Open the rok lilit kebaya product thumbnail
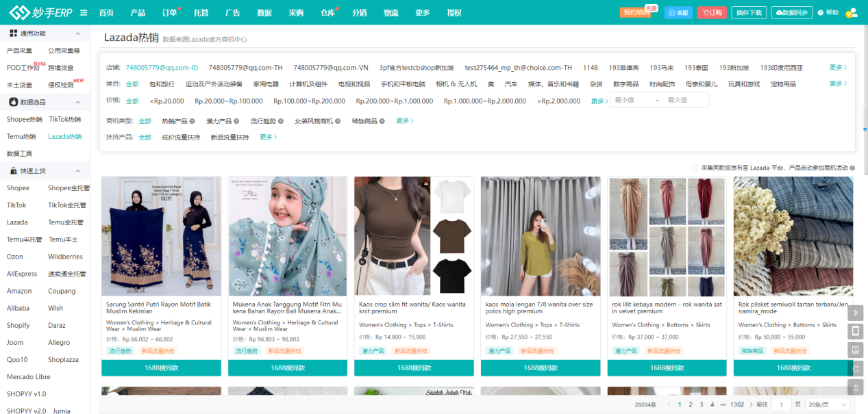 (667, 236)
